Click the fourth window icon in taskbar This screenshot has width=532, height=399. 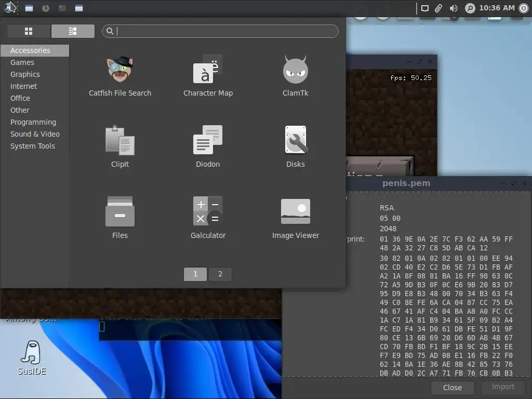[79, 8]
